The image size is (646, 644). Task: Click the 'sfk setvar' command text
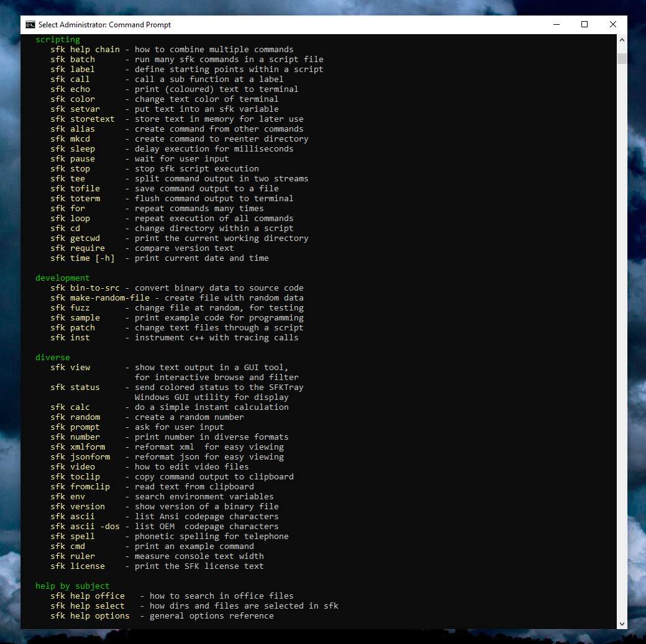pyautogui.click(x=75, y=109)
